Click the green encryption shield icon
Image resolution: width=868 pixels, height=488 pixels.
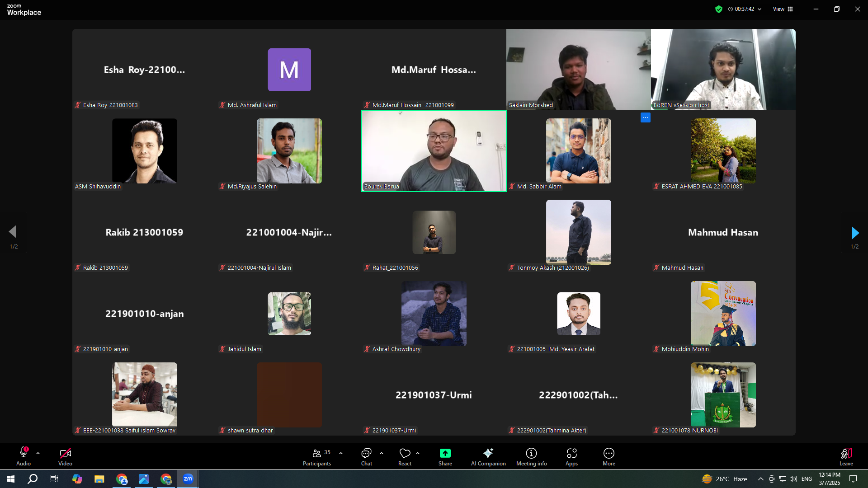coord(718,9)
